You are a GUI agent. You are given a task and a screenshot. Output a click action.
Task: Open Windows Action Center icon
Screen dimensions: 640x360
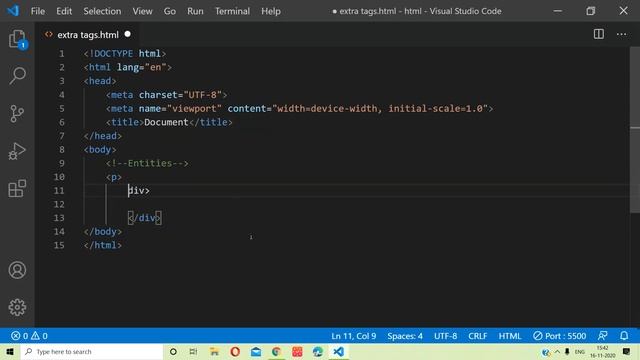626,351
